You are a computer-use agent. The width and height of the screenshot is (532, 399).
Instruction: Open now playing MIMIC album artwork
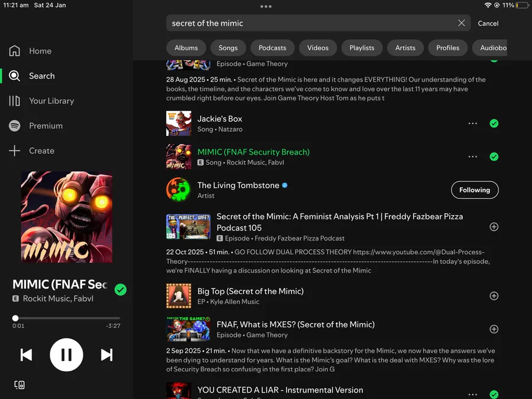pos(67,217)
